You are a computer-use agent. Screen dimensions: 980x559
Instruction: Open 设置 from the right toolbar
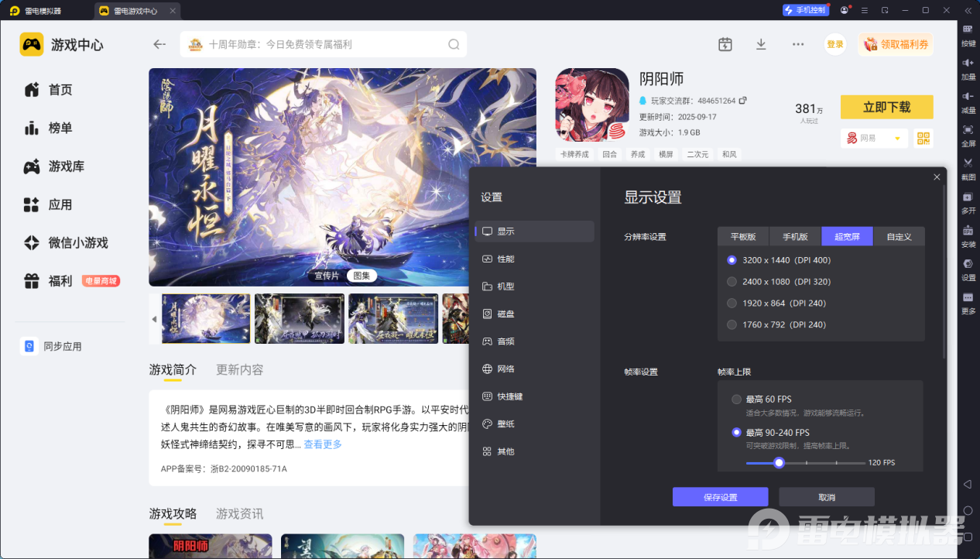(968, 268)
